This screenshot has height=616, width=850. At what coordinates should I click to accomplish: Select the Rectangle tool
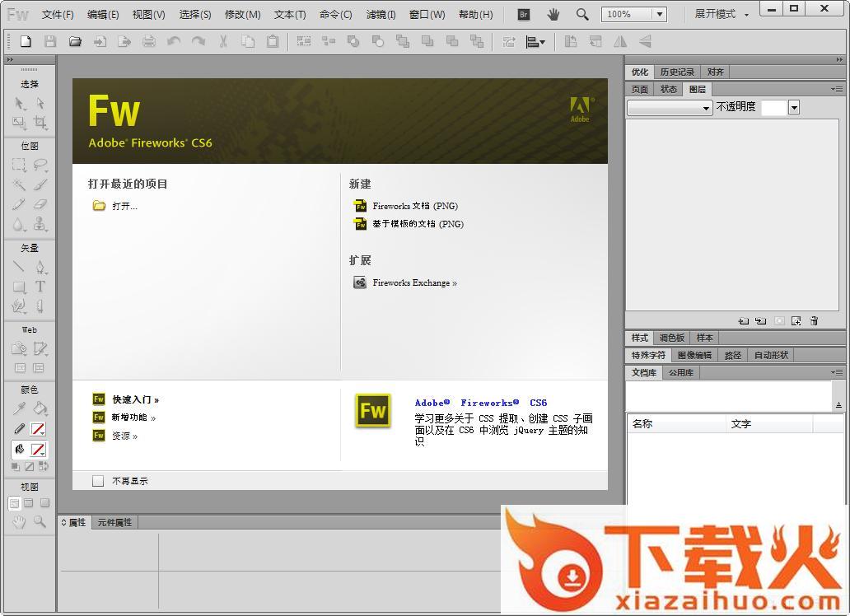[x=19, y=287]
